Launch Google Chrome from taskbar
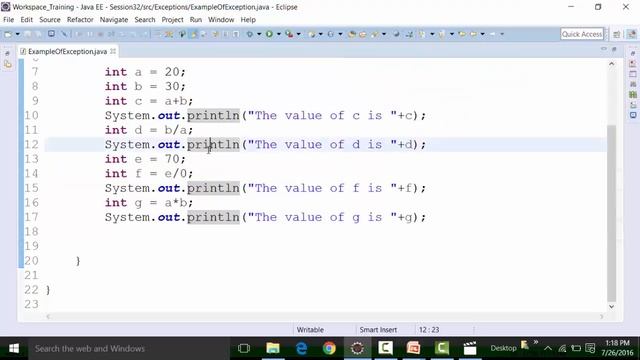This screenshot has height=360, width=640. point(329,348)
